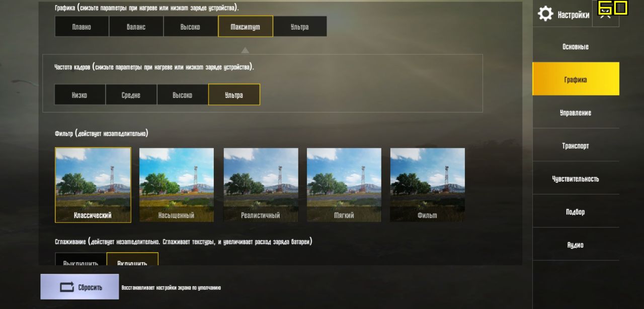Pick the Классический filter thumbnail

pos(93,185)
